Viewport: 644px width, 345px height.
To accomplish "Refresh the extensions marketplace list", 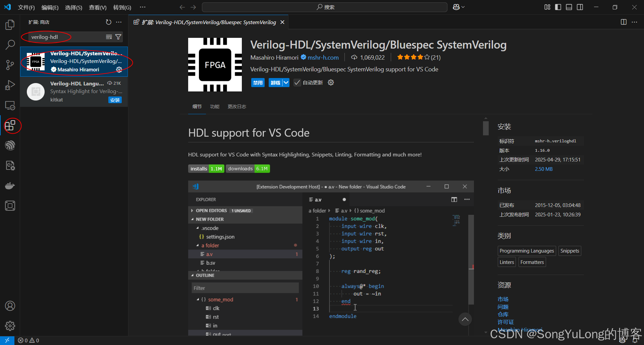I will click(x=108, y=22).
